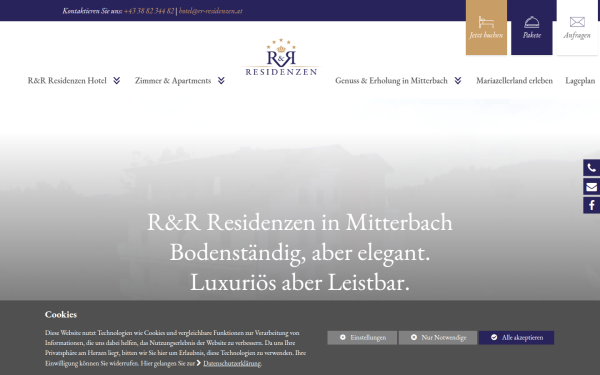Click the hotel email address link
600x375 pixels.
point(210,11)
